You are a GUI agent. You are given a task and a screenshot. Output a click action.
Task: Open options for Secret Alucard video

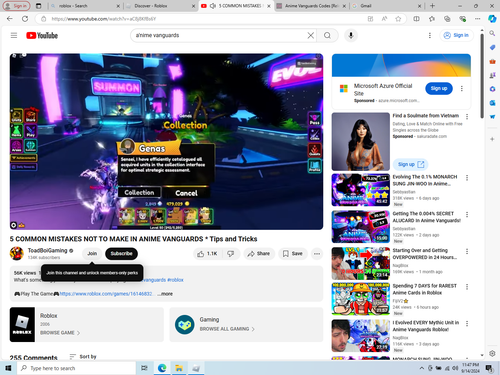[467, 214]
